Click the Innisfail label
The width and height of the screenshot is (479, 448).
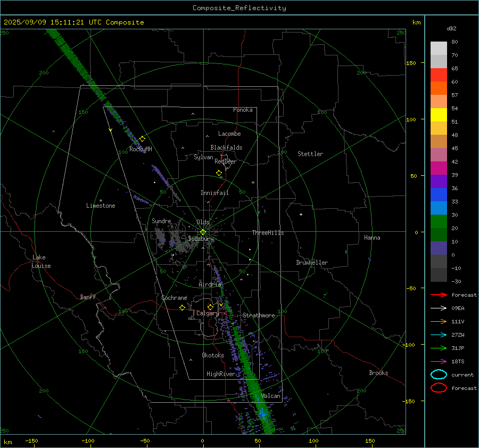pos(214,193)
